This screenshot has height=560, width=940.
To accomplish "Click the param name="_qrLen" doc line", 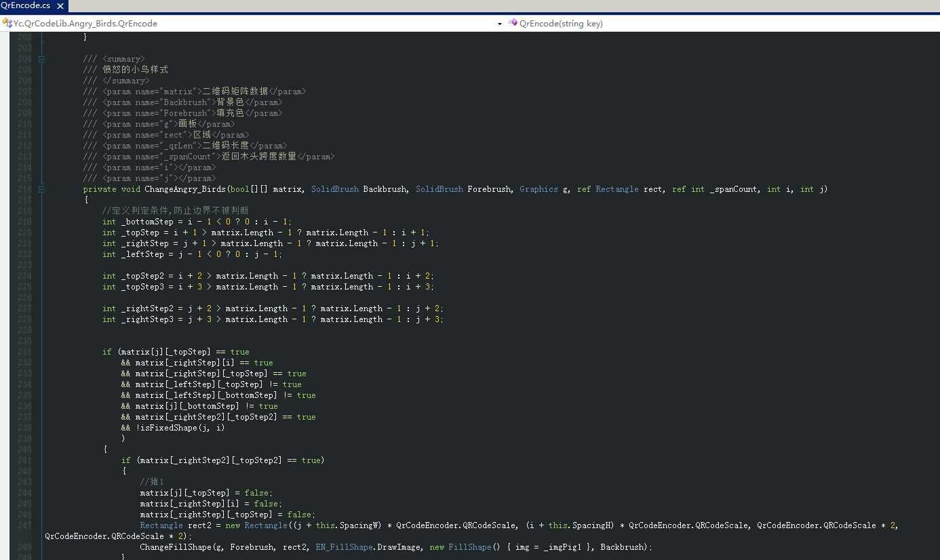I will click(185, 146).
